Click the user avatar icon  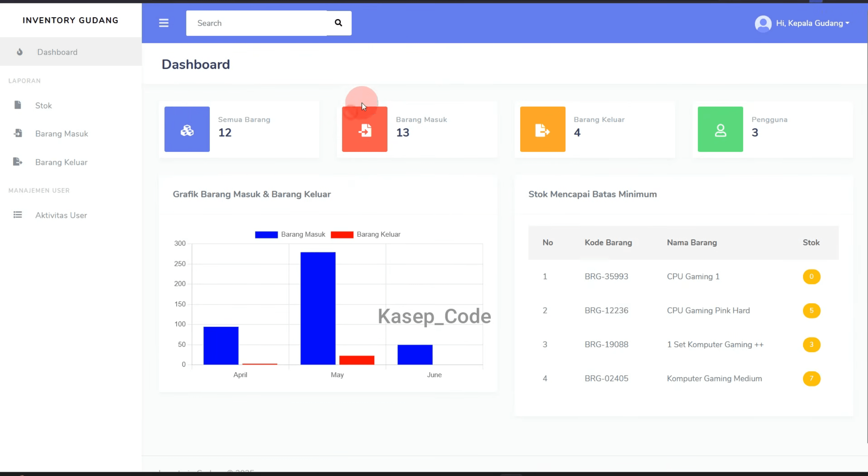point(763,23)
